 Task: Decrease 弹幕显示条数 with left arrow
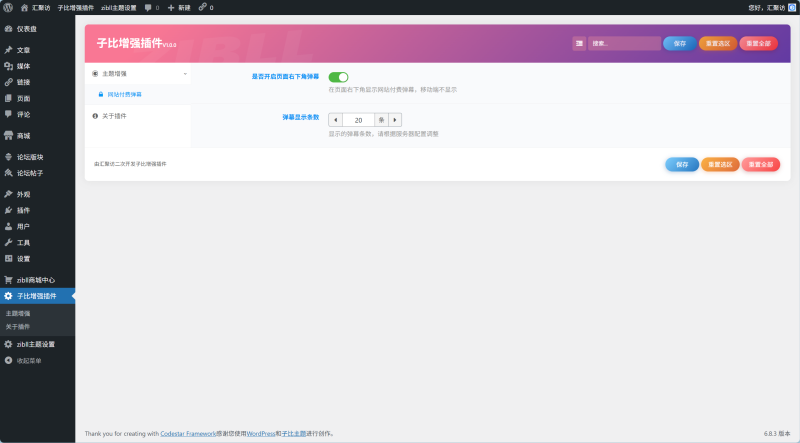click(335, 119)
